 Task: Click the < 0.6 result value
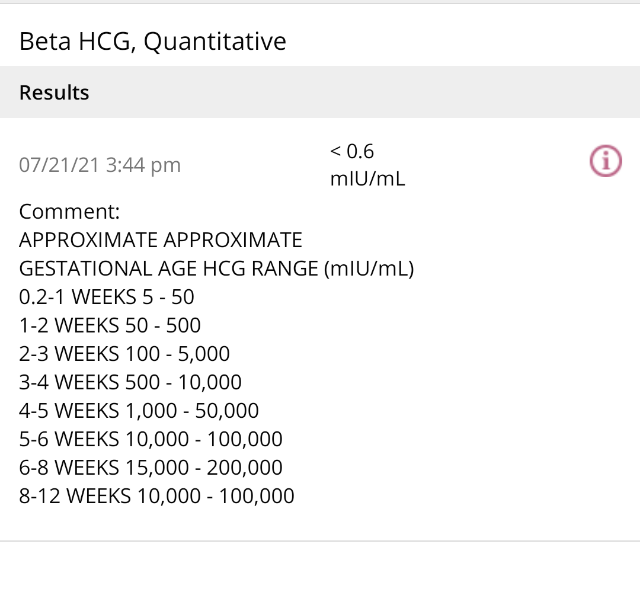pos(351,151)
